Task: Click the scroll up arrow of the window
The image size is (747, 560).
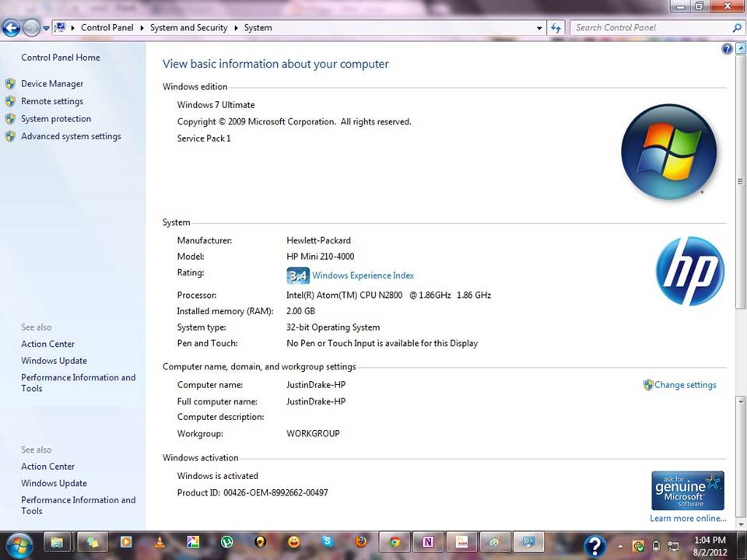Action: (x=741, y=48)
